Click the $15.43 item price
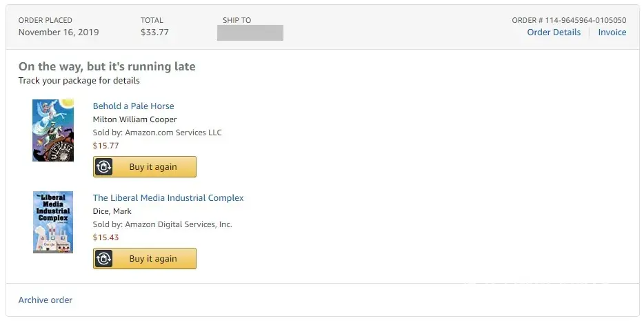This screenshot has height=321, width=644. [x=105, y=237]
